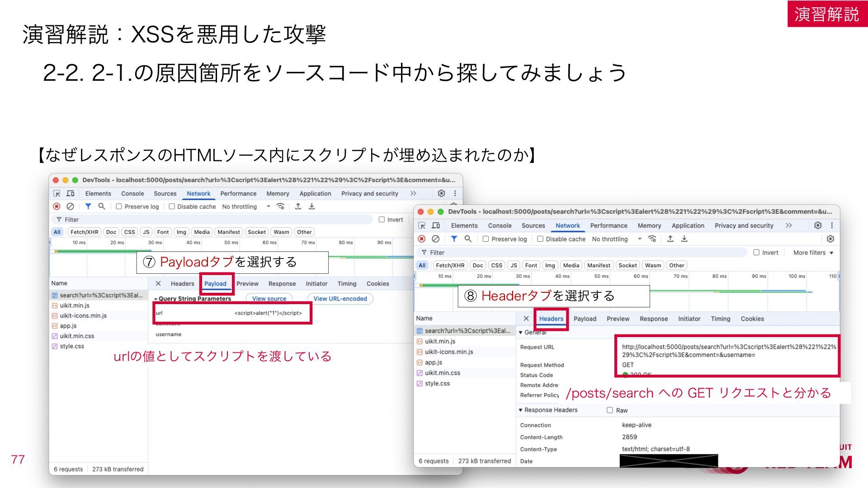Image resolution: width=868 pixels, height=488 pixels.
Task: Export HAR download icon in left DevTools window
Action: (311, 206)
